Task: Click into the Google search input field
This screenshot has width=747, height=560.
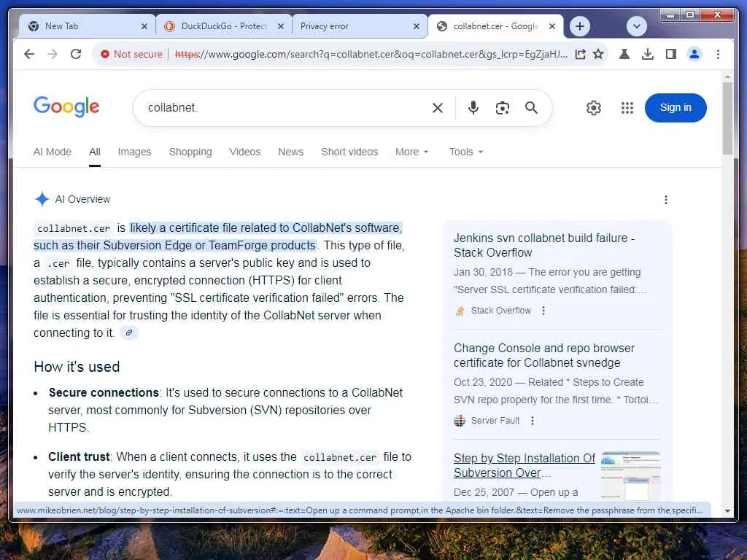Action: click(286, 108)
